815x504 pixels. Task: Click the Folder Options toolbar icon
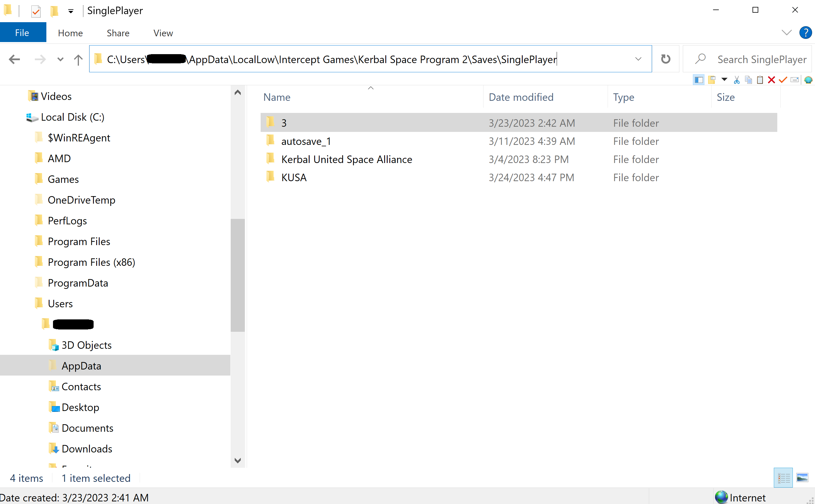[x=712, y=80]
